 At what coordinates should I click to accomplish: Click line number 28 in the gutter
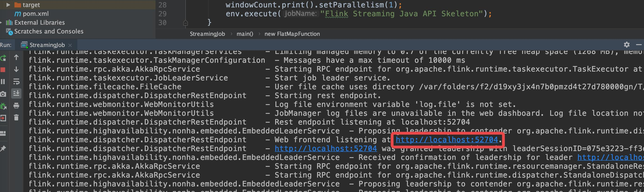(163, 5)
